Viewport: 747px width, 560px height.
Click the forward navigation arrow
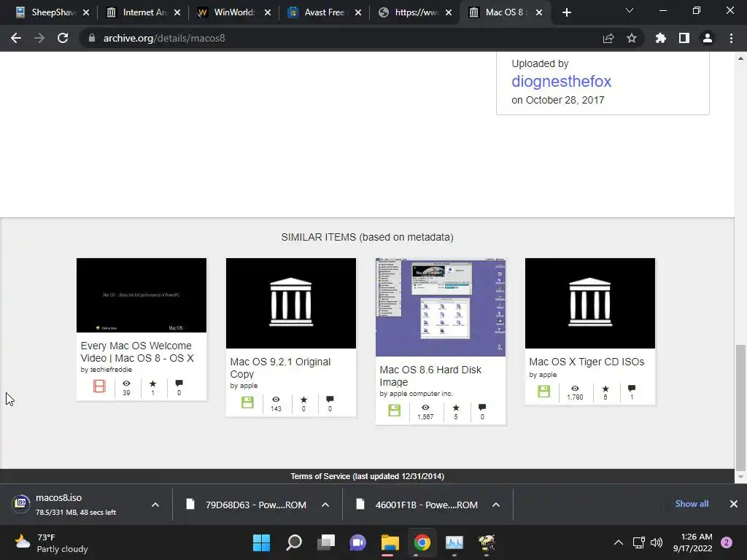click(x=39, y=38)
